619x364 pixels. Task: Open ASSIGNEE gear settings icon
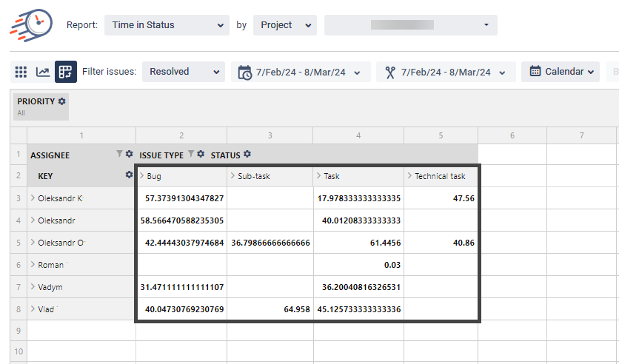pyautogui.click(x=129, y=155)
